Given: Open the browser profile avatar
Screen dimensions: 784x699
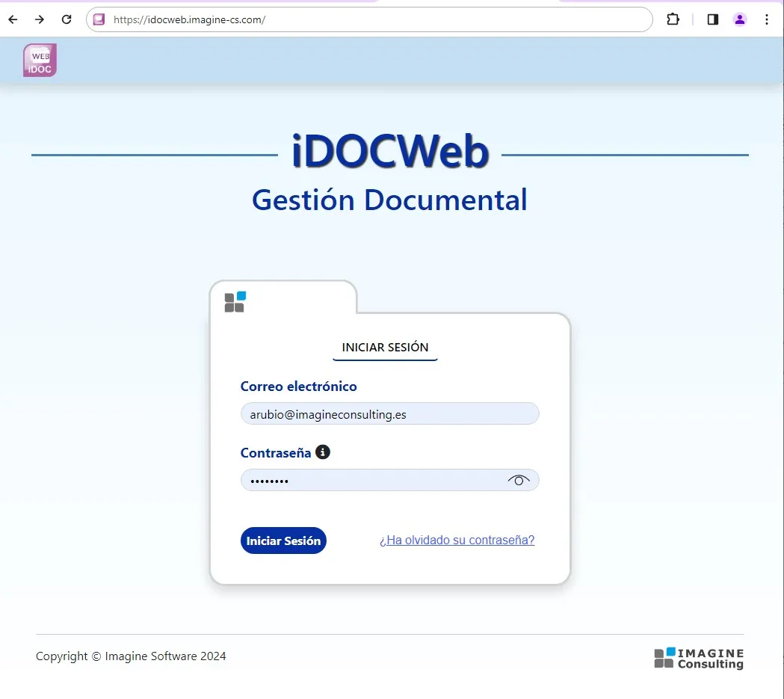Looking at the screenshot, I should [x=739, y=19].
